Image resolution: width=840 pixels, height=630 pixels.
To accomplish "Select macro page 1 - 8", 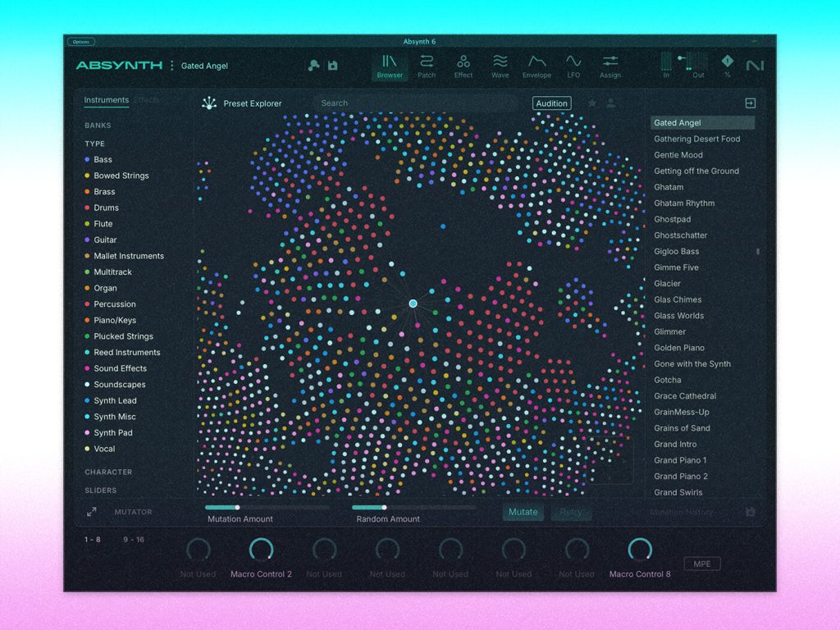I will (92, 540).
